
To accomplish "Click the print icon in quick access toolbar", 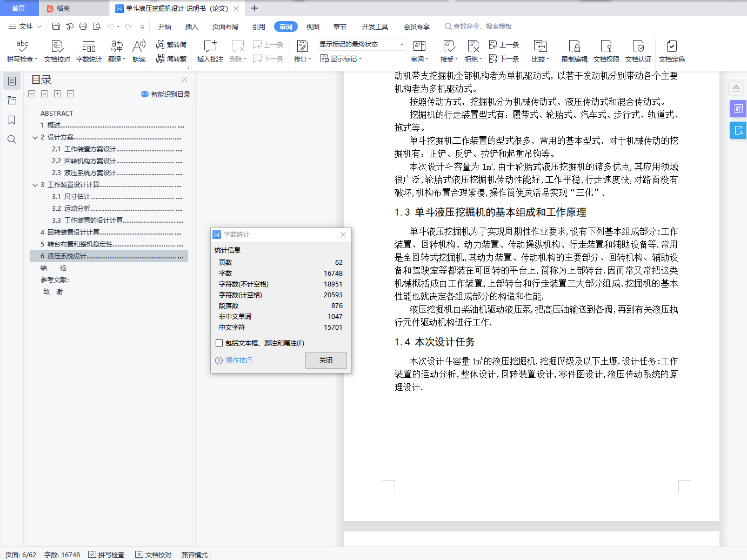I will tap(83, 26).
